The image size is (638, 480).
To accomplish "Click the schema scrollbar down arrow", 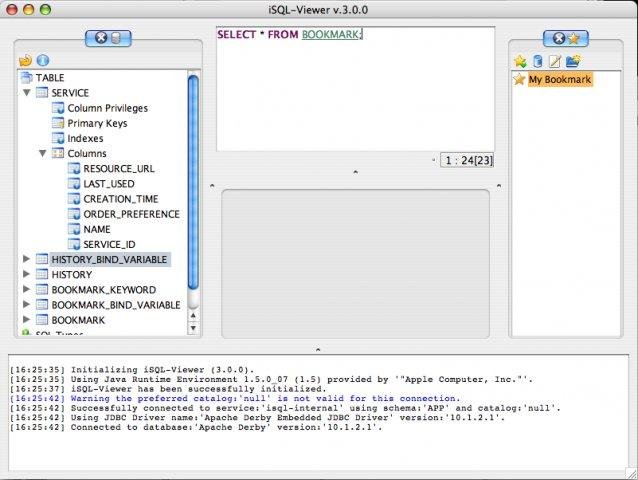I will [193, 328].
